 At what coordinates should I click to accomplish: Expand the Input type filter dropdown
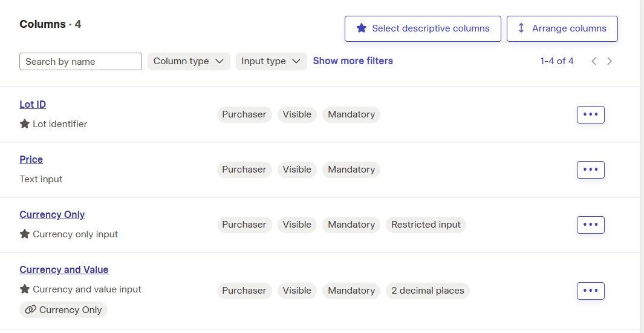click(x=271, y=61)
